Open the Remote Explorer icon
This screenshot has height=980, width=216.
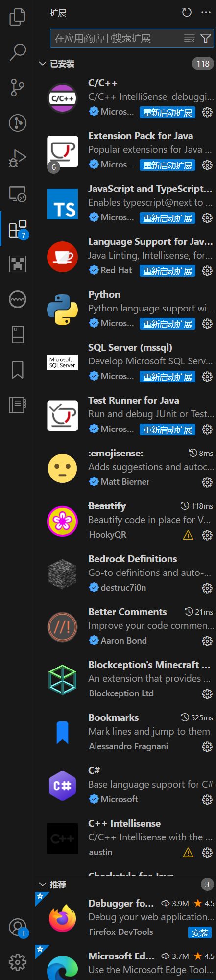click(18, 194)
